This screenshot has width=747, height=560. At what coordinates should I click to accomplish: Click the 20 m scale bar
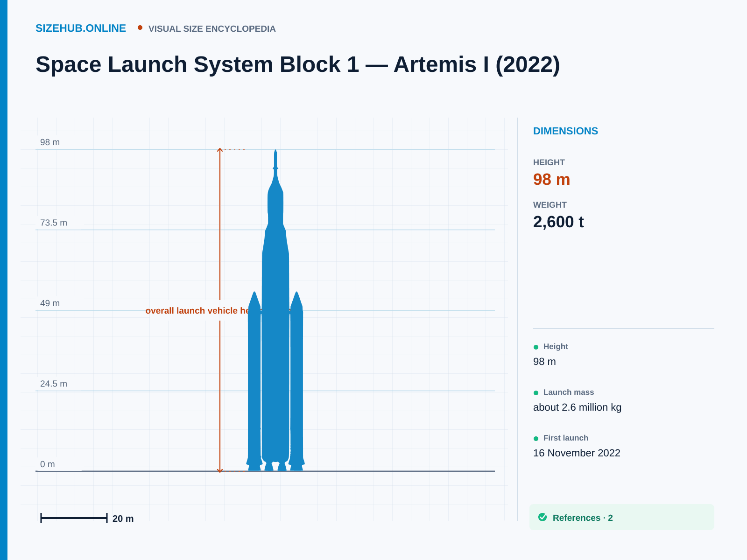(x=74, y=518)
